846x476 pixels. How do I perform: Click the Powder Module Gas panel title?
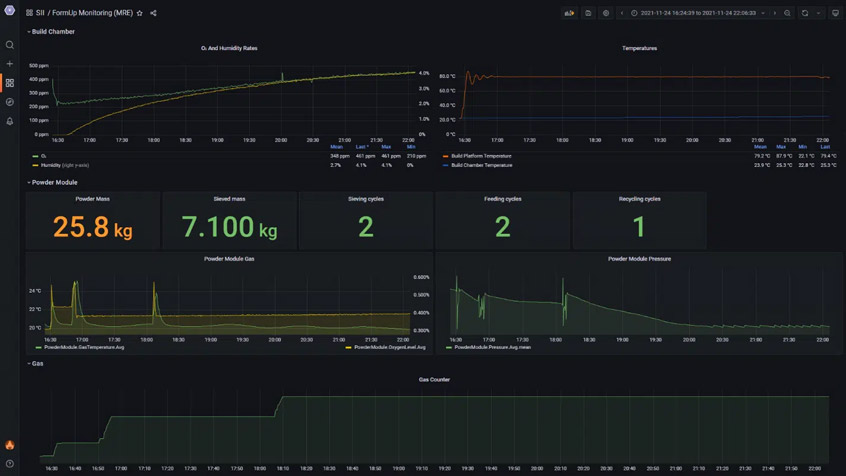[x=229, y=259]
